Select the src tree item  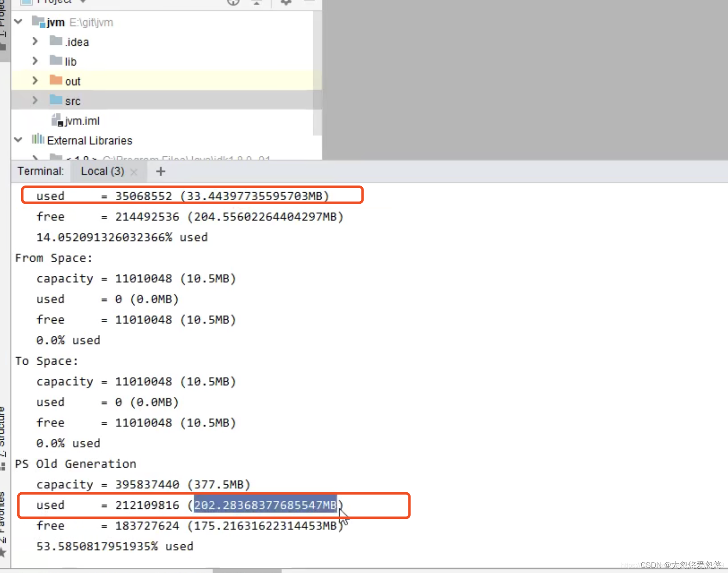point(166,101)
